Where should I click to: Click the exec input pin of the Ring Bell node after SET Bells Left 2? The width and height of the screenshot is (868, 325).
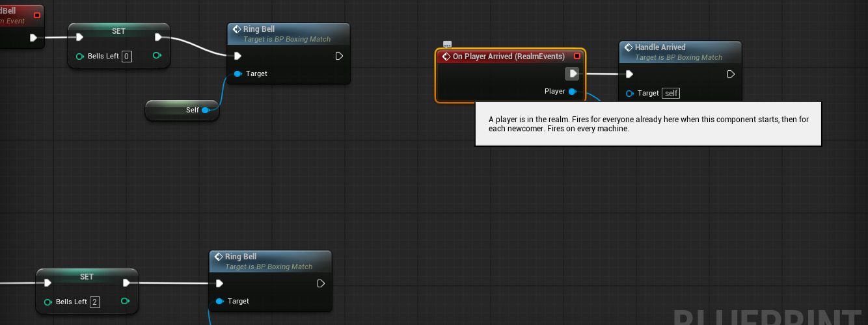pyautogui.click(x=219, y=283)
